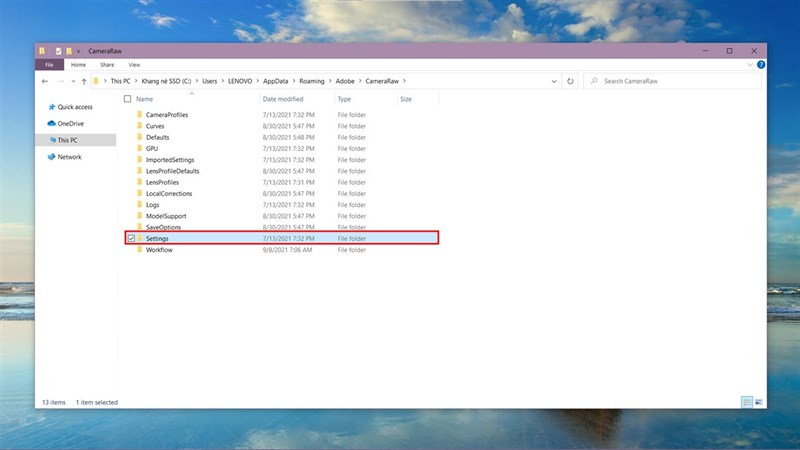
Task: Open the address bar history dropdown
Action: (x=554, y=81)
